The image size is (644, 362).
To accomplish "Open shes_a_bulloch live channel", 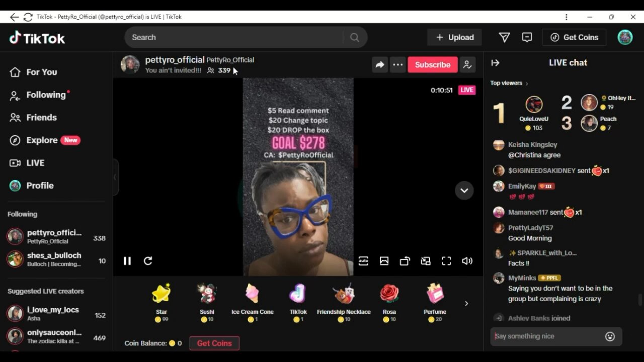I will point(56,259).
